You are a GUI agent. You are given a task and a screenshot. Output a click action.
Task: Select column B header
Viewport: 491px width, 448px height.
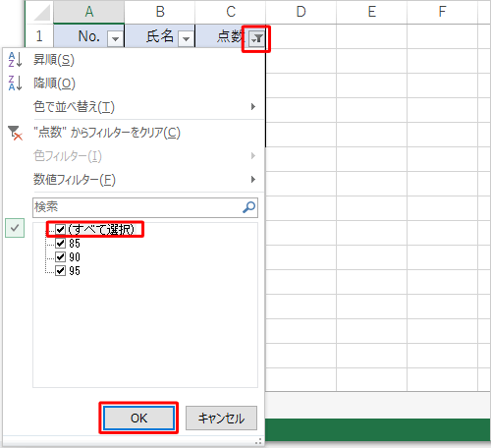(x=160, y=12)
